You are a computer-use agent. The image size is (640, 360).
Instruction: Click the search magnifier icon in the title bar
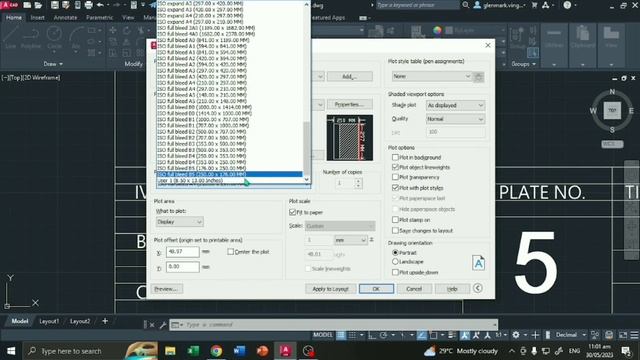pyautogui.click(x=466, y=5)
